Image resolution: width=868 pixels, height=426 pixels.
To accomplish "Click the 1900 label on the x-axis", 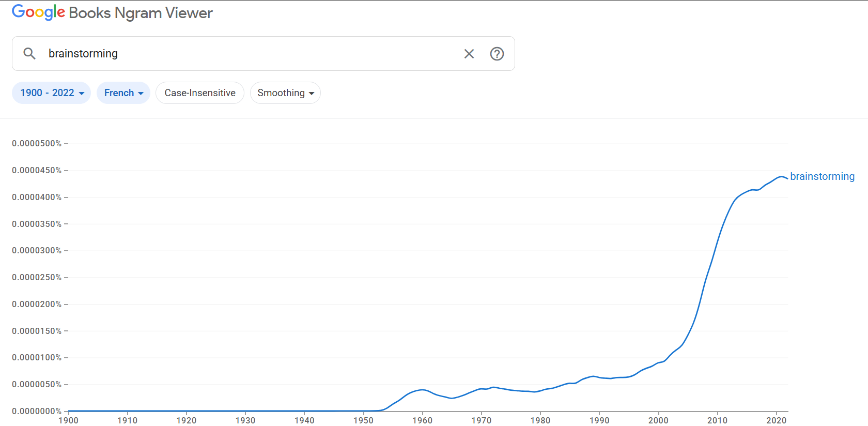I will coord(69,420).
